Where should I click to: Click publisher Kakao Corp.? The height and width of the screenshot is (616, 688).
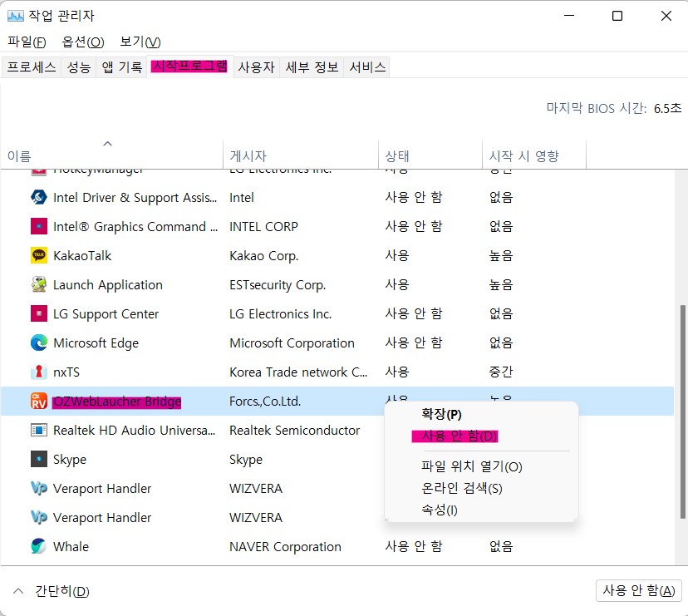click(x=263, y=255)
